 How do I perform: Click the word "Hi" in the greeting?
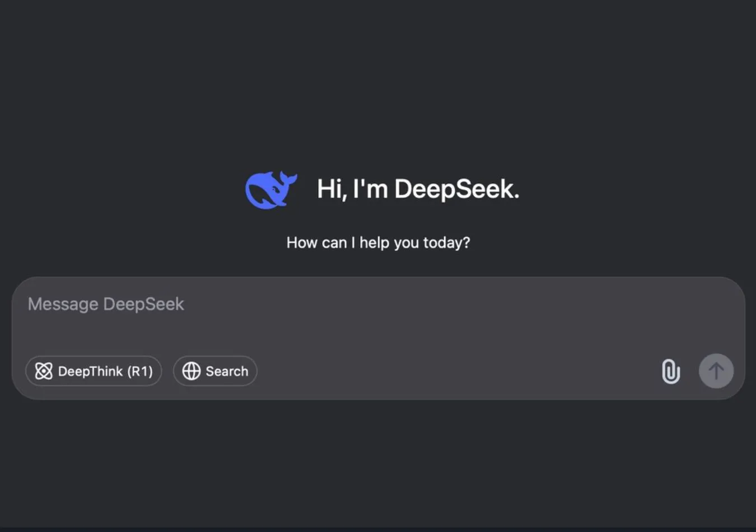coord(329,189)
